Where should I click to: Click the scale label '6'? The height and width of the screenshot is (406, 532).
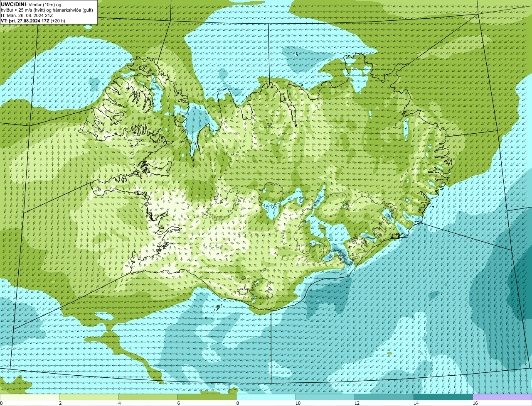[x=178, y=403]
